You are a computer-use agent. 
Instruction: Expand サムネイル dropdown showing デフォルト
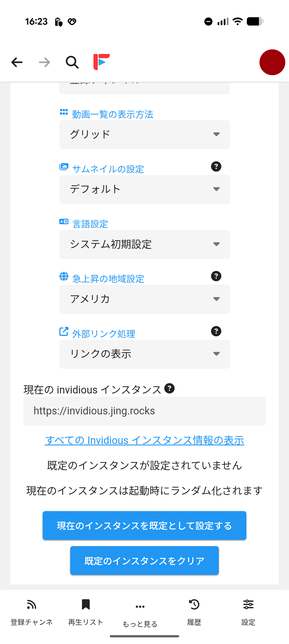(144, 189)
